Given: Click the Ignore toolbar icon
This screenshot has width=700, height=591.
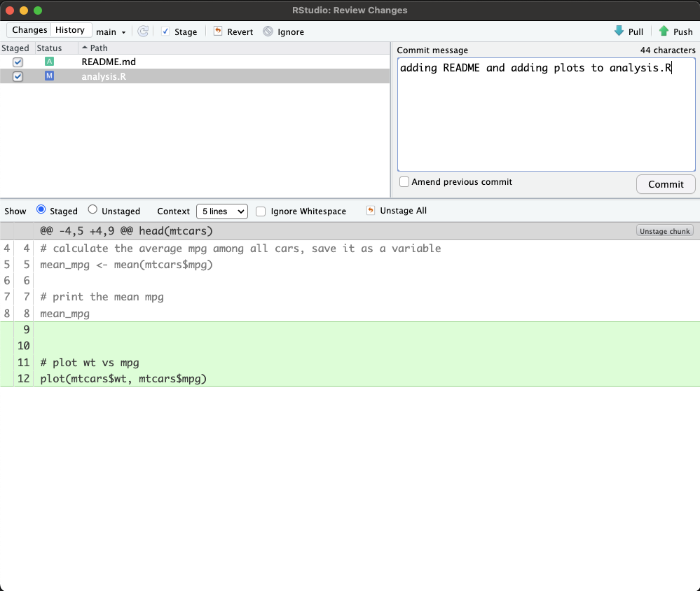Looking at the screenshot, I should pos(268,32).
